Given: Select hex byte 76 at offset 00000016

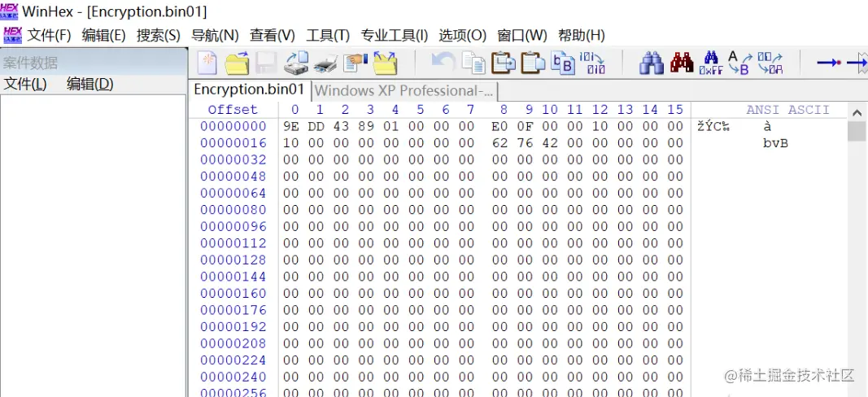Looking at the screenshot, I should coord(525,143).
